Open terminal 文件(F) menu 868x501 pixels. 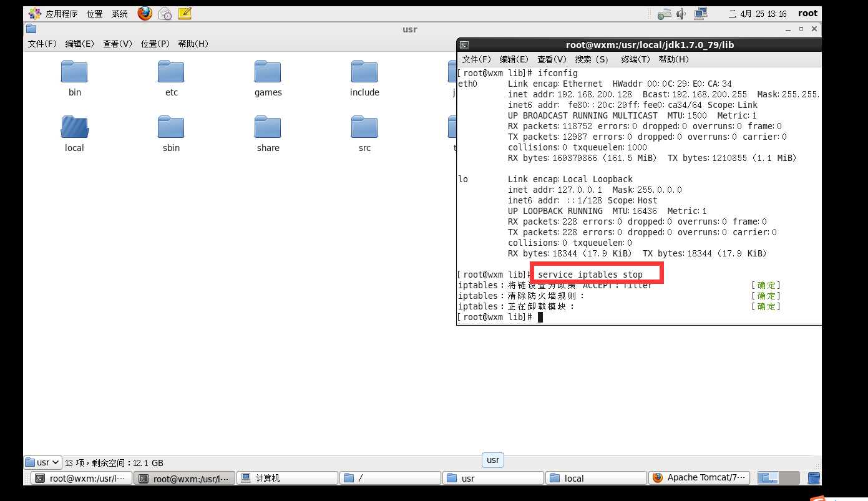[x=477, y=59]
